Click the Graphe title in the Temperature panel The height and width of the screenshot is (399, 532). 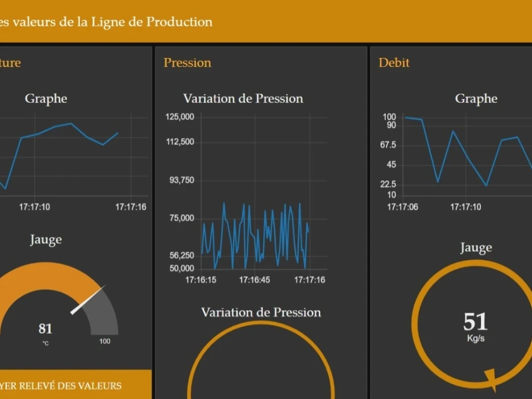(x=46, y=98)
